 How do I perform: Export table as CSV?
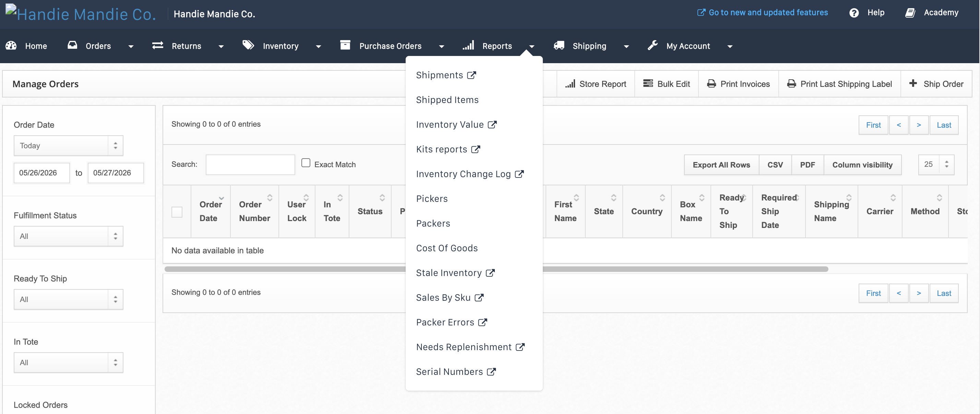(x=775, y=164)
